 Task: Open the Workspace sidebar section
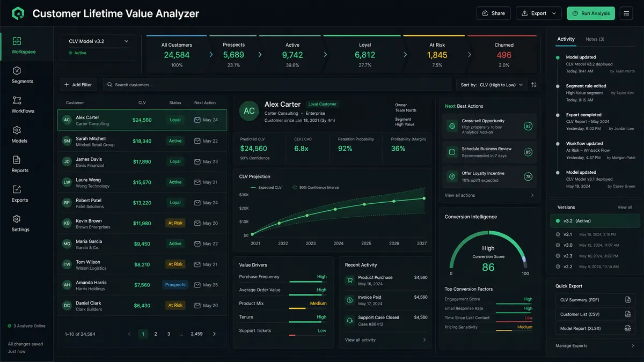coord(24,46)
